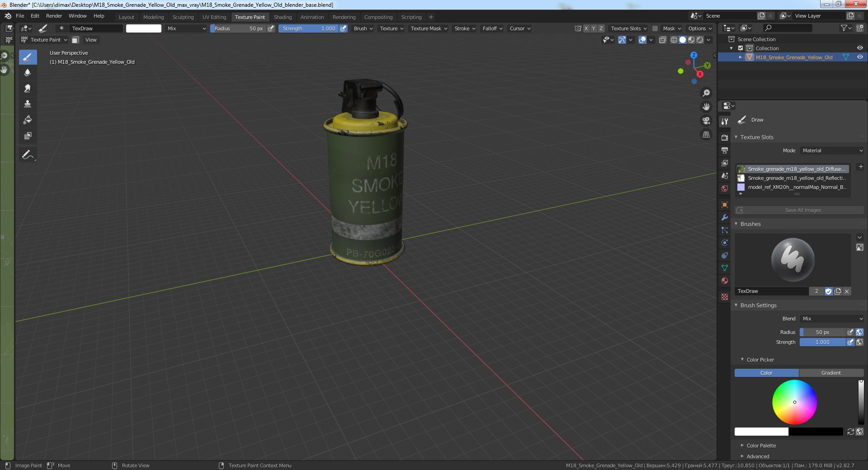Collapse the Brush Settings panel
868x470 pixels.
pyautogui.click(x=736, y=305)
